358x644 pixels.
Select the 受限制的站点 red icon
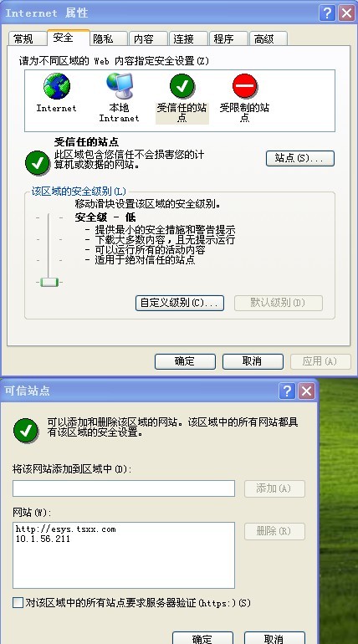pyautogui.click(x=245, y=86)
